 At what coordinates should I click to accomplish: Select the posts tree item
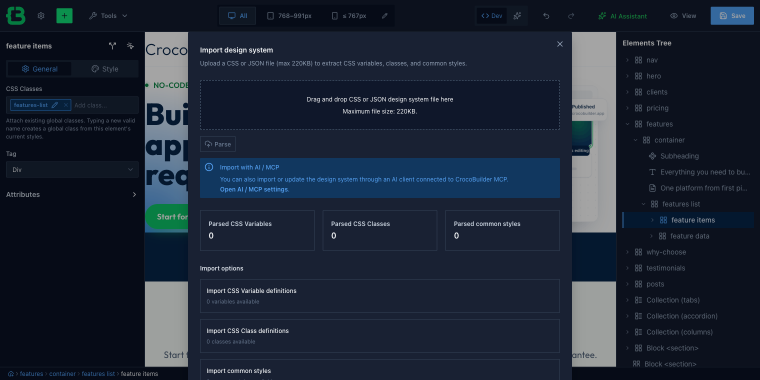click(655, 284)
